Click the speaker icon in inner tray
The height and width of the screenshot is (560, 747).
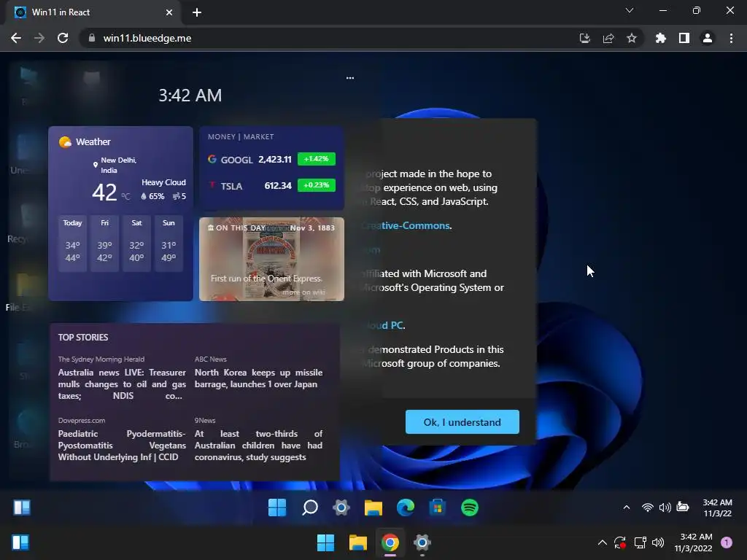[665, 507]
